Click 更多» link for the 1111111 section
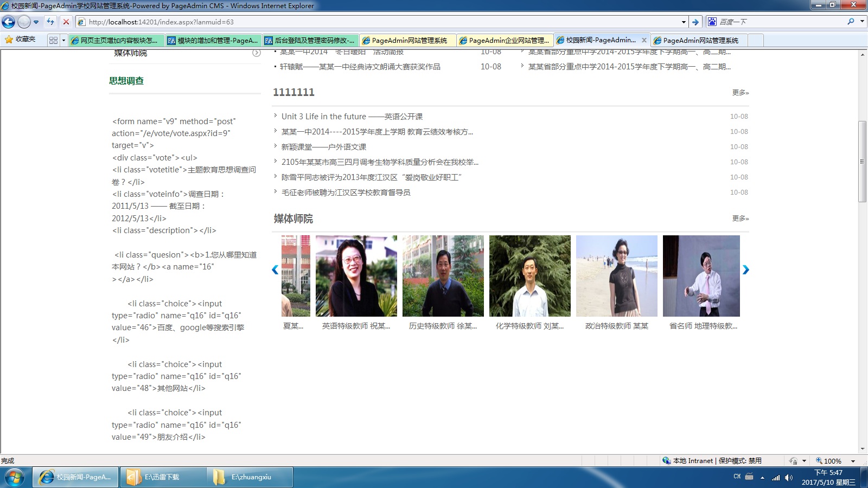Image resolution: width=868 pixels, height=488 pixels. point(741,93)
